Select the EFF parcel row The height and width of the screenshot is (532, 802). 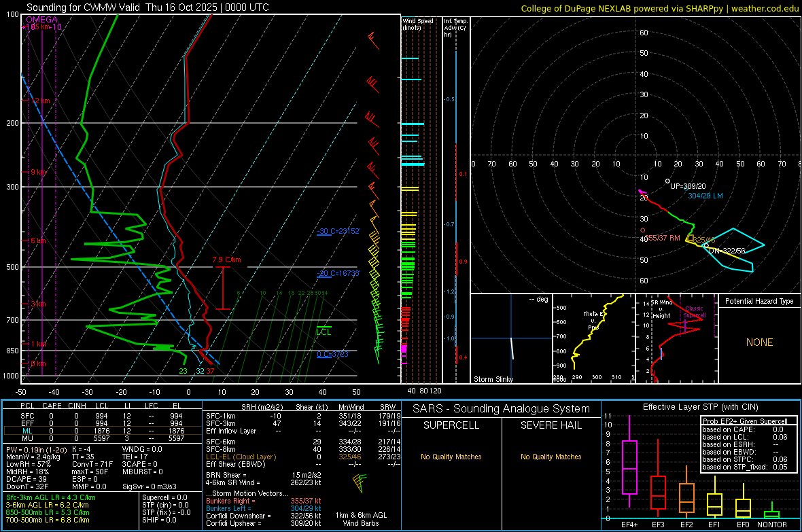103,423
